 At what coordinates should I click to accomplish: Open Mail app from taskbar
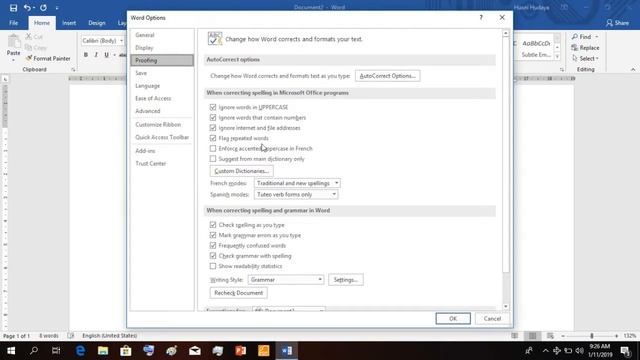[195, 351]
